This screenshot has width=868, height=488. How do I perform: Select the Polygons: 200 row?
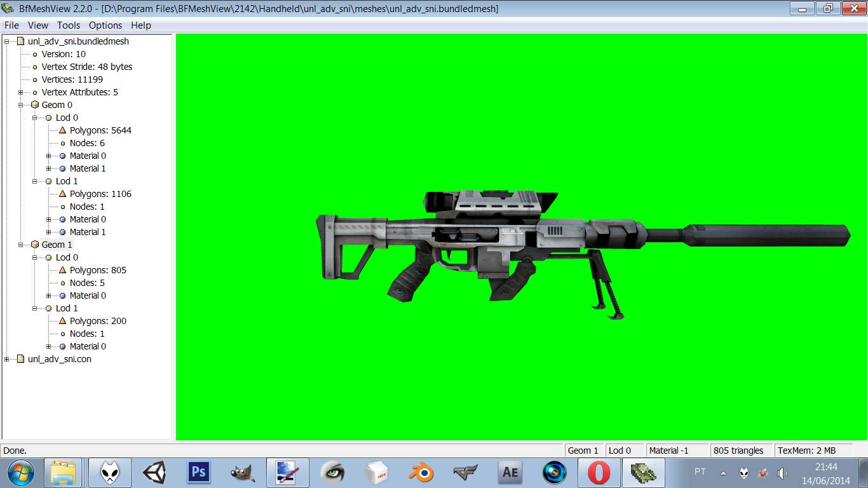tap(98, 321)
